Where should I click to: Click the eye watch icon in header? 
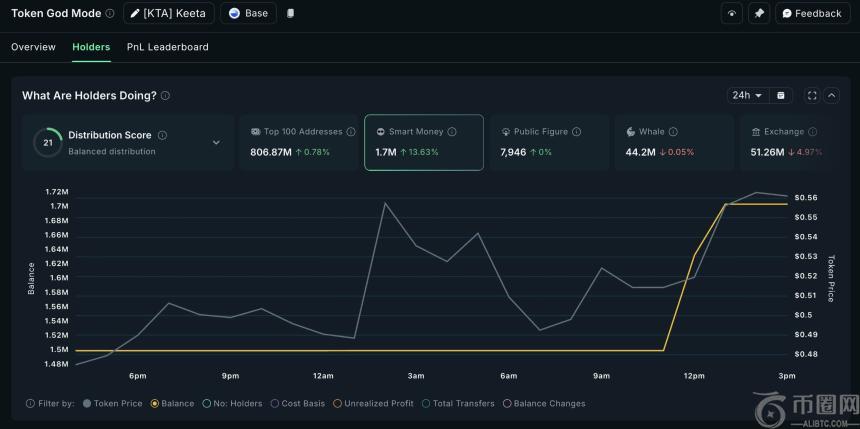click(x=733, y=14)
